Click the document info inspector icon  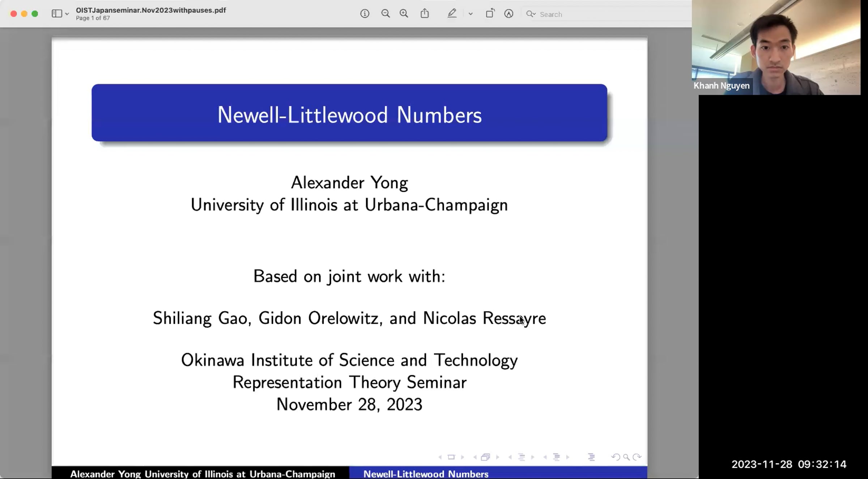(365, 14)
